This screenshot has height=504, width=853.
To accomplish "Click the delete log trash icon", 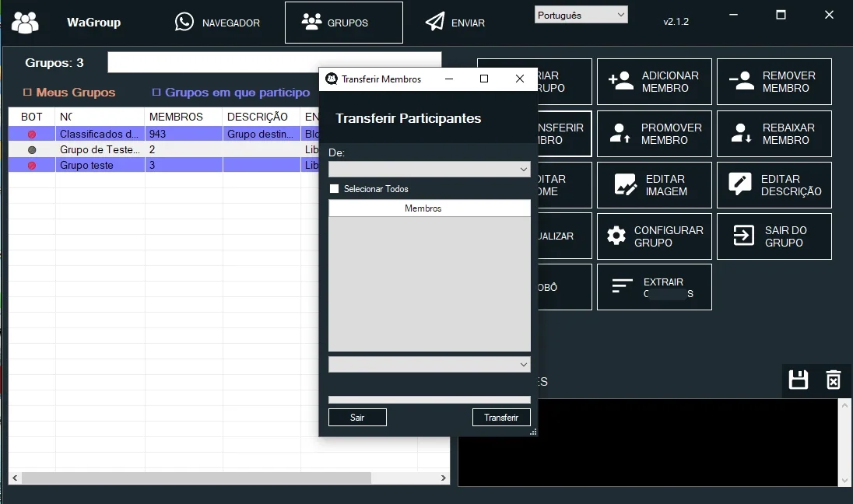I will [833, 380].
